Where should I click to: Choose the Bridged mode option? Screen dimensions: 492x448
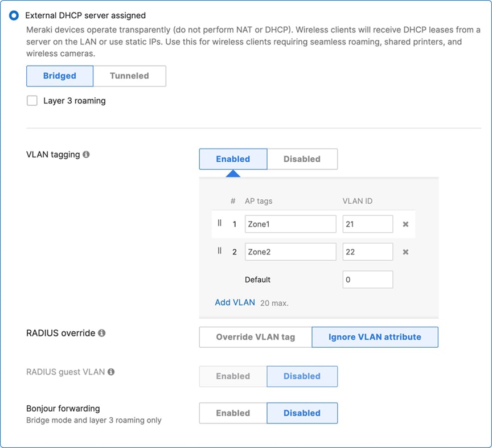(x=60, y=76)
